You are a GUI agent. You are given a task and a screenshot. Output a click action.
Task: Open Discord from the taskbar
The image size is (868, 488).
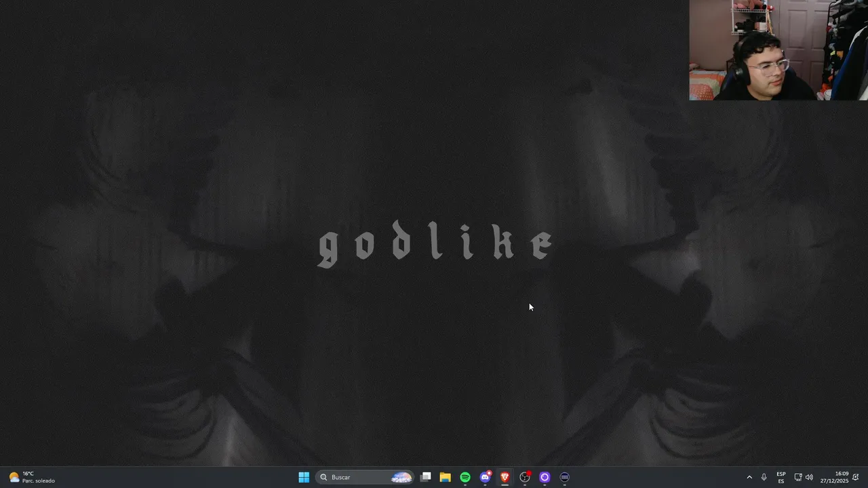(x=485, y=477)
